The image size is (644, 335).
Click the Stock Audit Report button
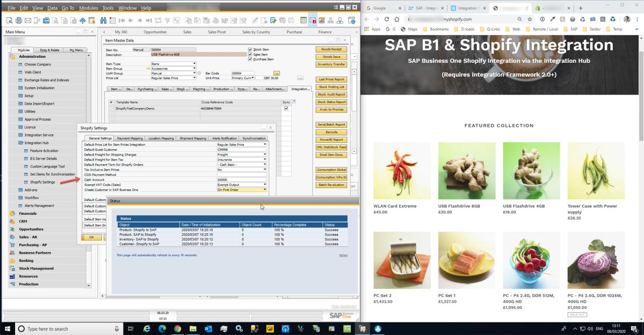[331, 94]
